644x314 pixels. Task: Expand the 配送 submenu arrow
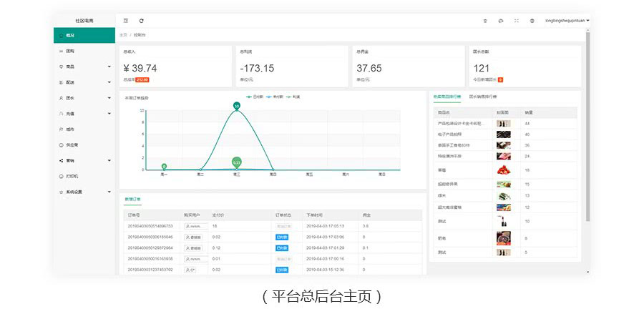109,82
